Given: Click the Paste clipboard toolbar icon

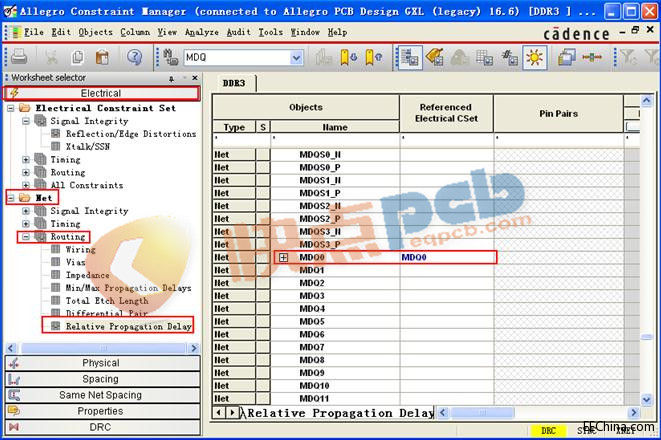Looking at the screenshot, I should click(102, 57).
